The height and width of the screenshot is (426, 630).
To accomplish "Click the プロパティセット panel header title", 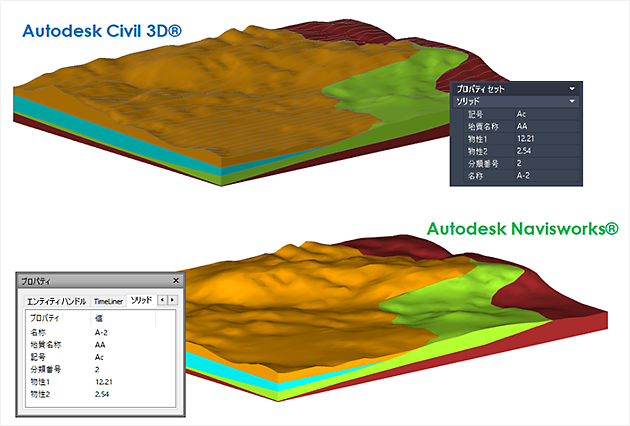I will [481, 89].
